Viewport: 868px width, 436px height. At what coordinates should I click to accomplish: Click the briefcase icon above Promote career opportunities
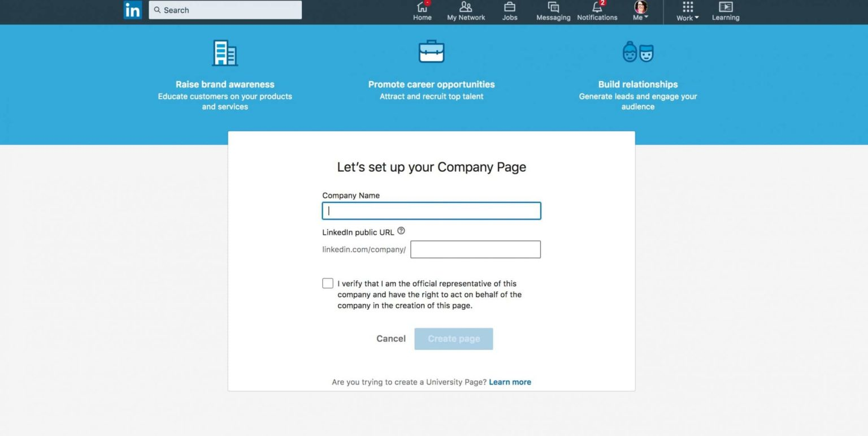pyautogui.click(x=431, y=51)
